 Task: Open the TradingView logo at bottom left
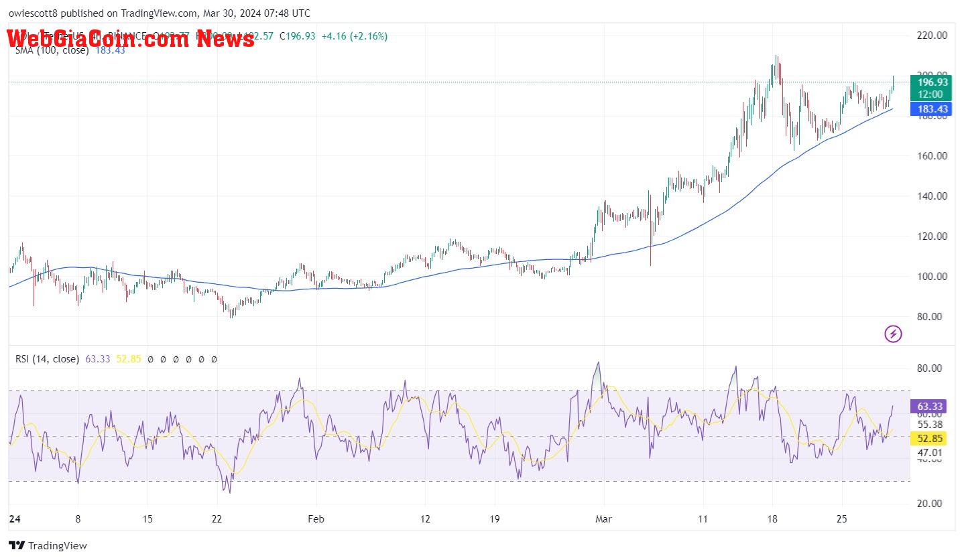(x=48, y=546)
